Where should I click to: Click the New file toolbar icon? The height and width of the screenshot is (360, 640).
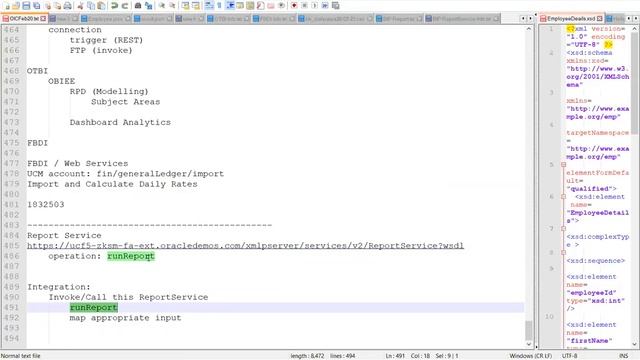point(7,6)
